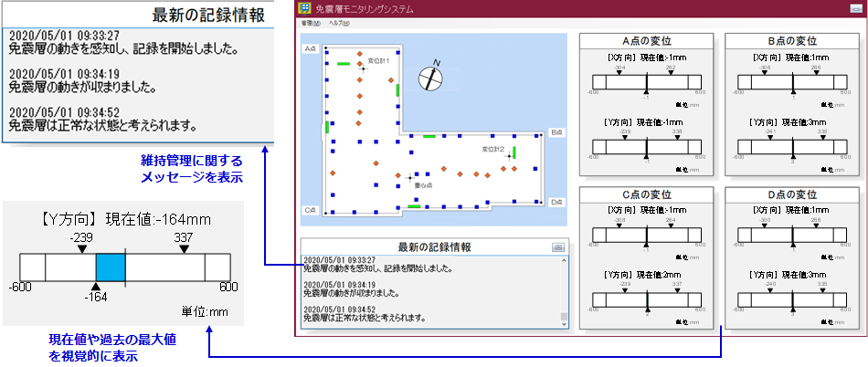Click scroll down arrow in record list
The height and width of the screenshot is (367, 868).
tap(564, 323)
